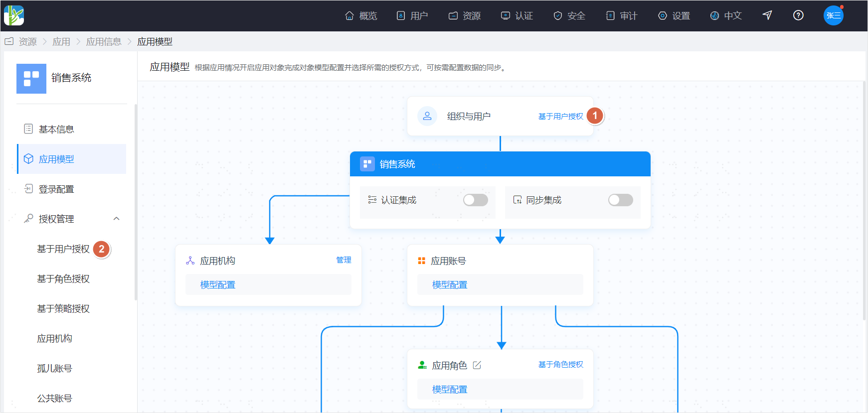Image resolution: width=868 pixels, height=413 pixels.
Task: Collapse the 授权管理 menu chevron
Action: click(117, 219)
